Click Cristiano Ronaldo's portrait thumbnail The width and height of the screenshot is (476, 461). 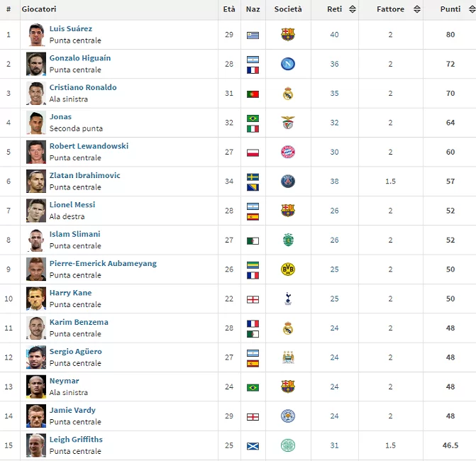36,93
